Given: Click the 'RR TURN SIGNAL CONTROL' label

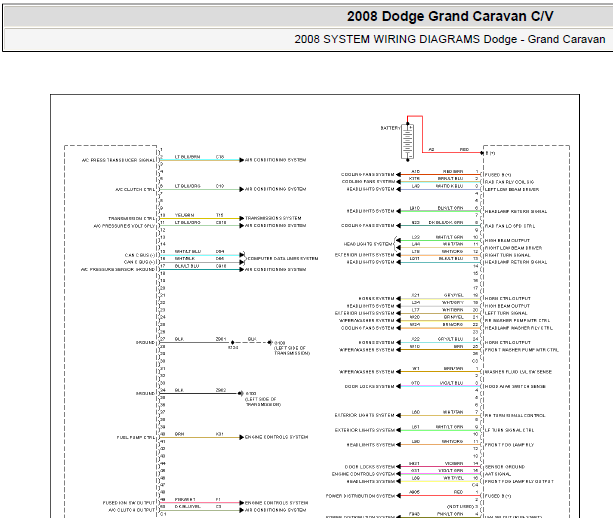Looking at the screenshot, I should click(x=515, y=416).
